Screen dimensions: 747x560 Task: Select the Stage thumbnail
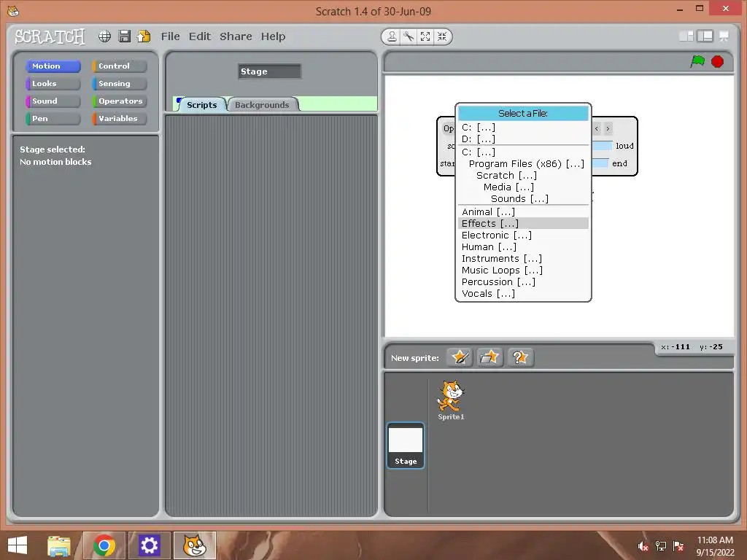406,446
